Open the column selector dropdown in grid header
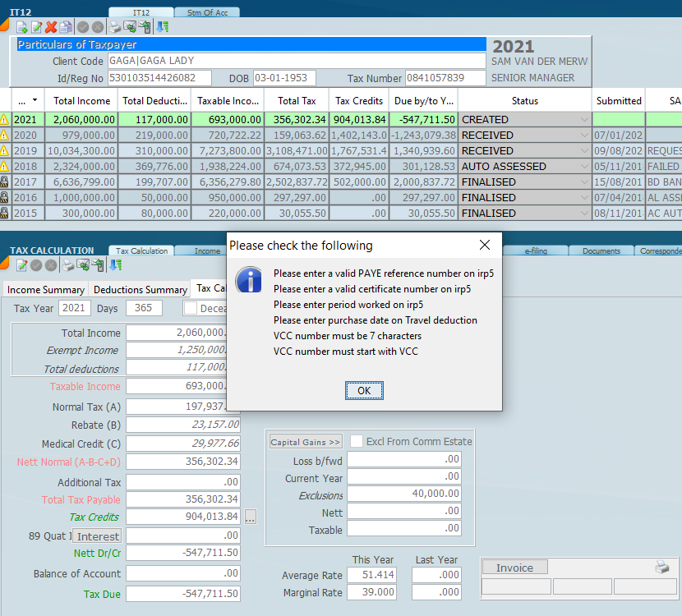Screen dimensions: 682x616 click(34, 100)
